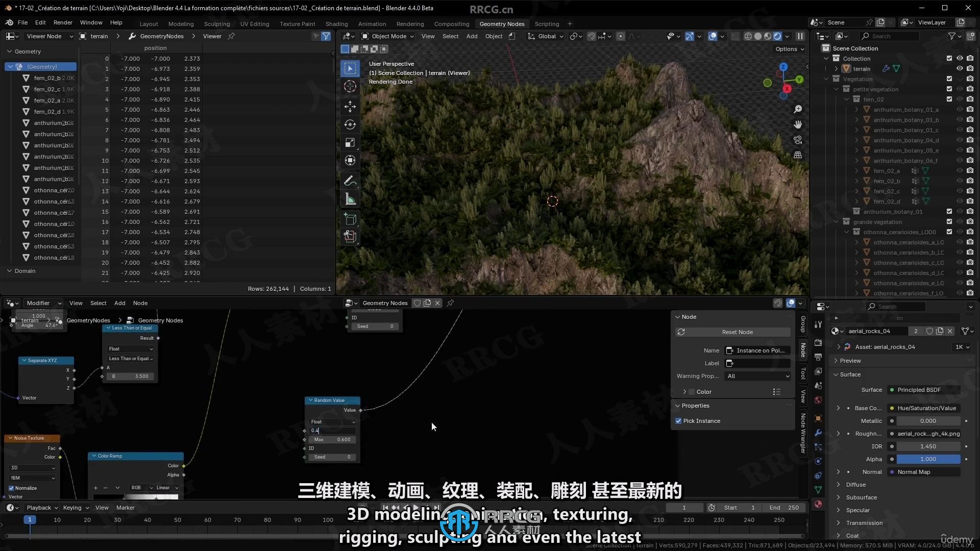Toggle Collection exclude checkbox in outliner
This screenshot has width=980, height=551.
[x=949, y=59]
